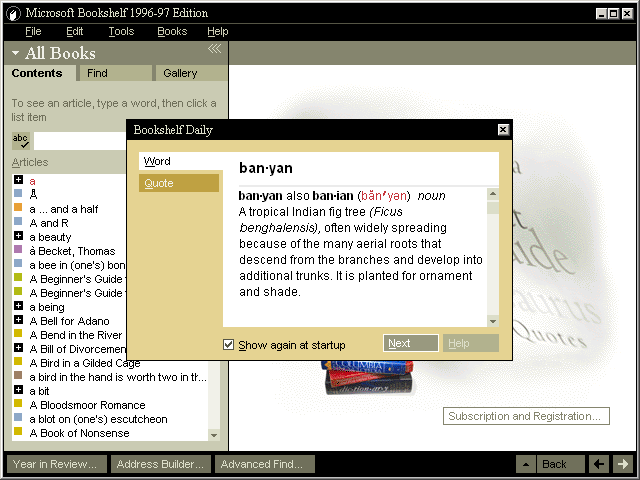Select 'à Becket, Thomas' article
The image size is (640, 480).
coord(72,251)
